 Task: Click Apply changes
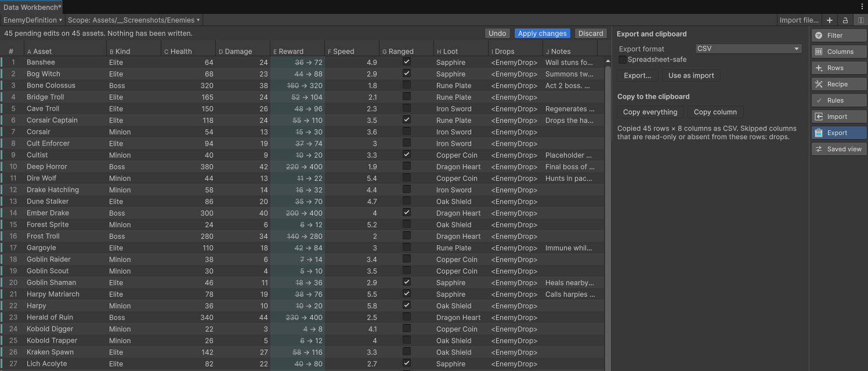point(542,34)
